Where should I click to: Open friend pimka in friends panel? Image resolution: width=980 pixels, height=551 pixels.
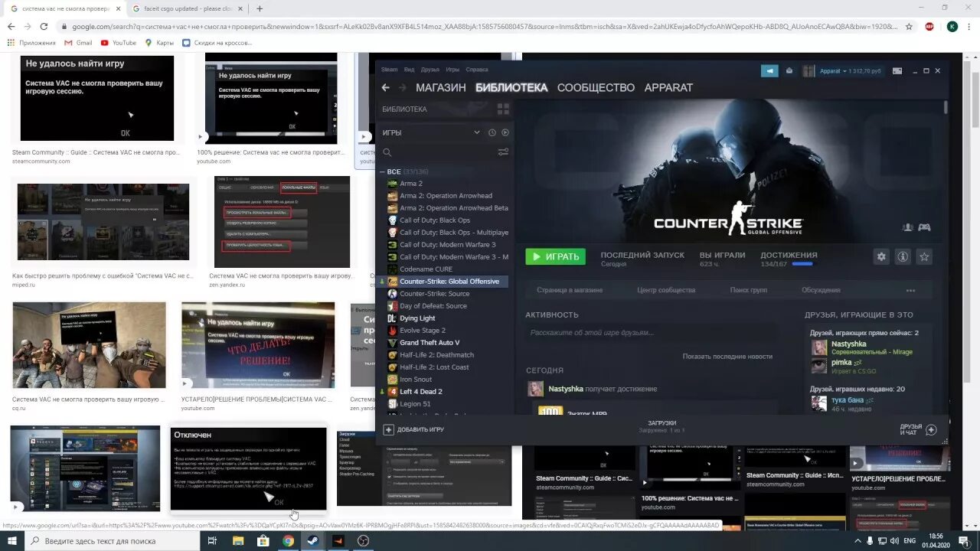coord(841,363)
